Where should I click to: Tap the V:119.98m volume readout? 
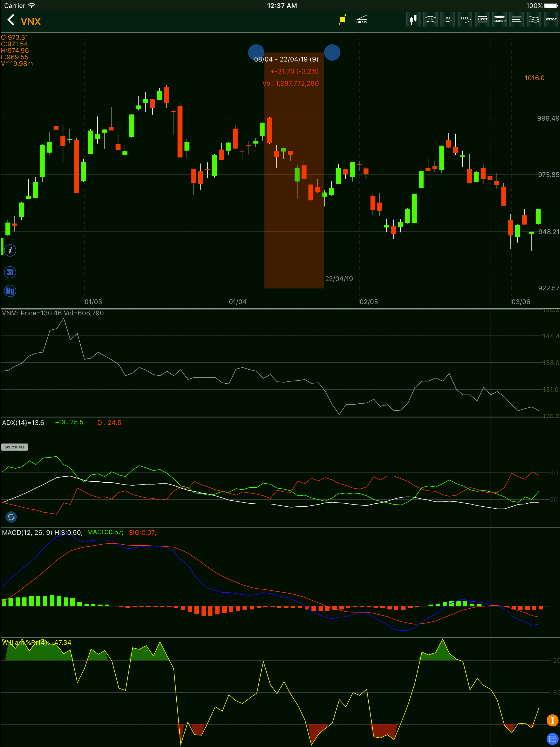click(17, 63)
